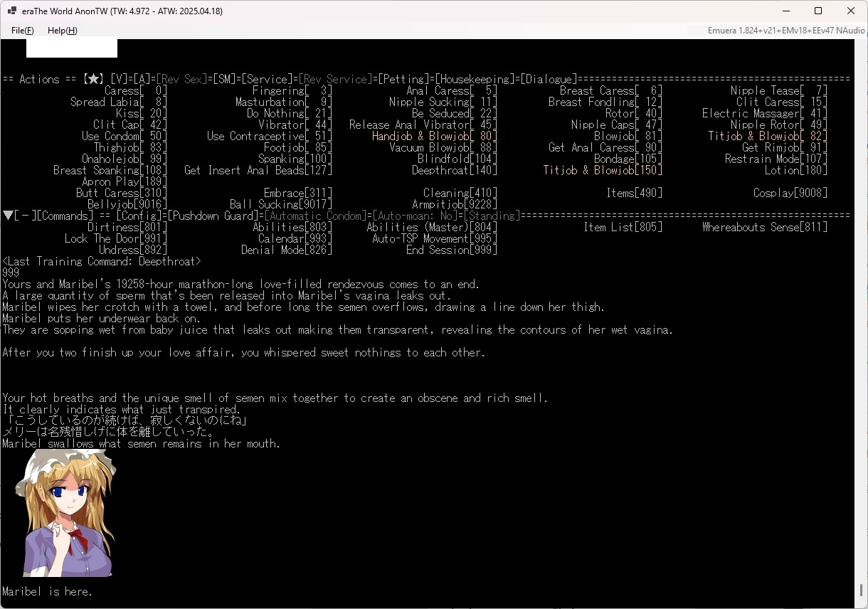Collapse the Commands section with the triangle
This screenshot has height=609, width=868.
8,216
